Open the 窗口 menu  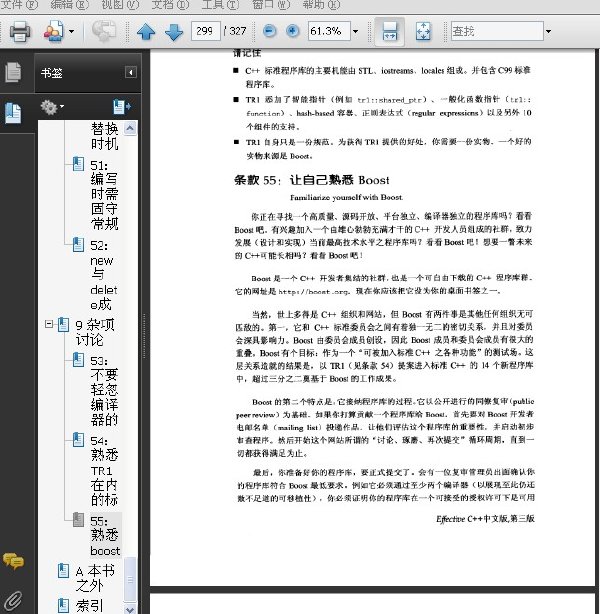click(x=271, y=5)
